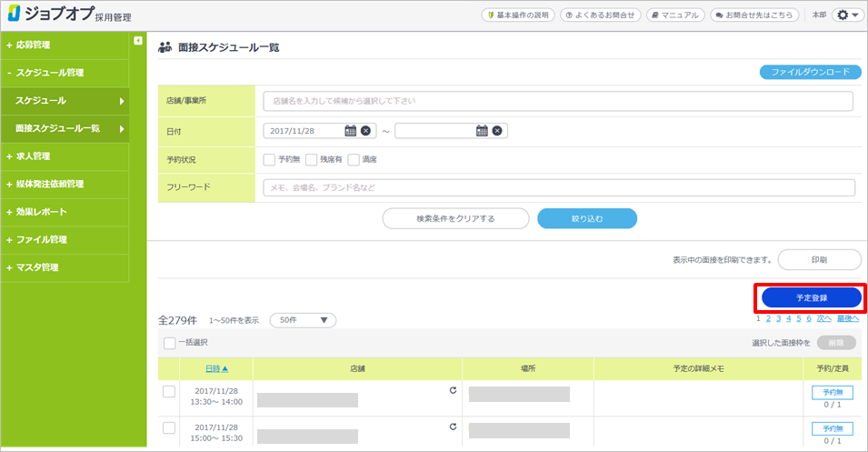
Task: Toggle the 一括選択 bulk select checkbox
Action: 170,343
